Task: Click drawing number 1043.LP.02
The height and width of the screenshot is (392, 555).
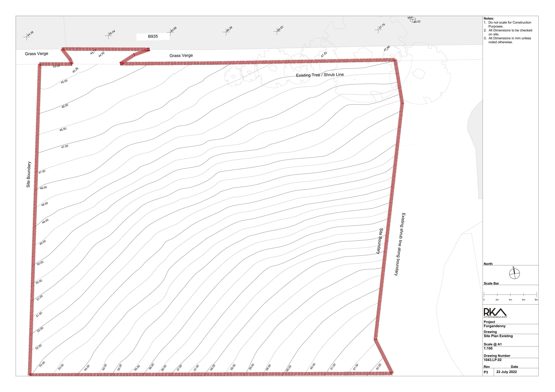Action: coord(493,360)
